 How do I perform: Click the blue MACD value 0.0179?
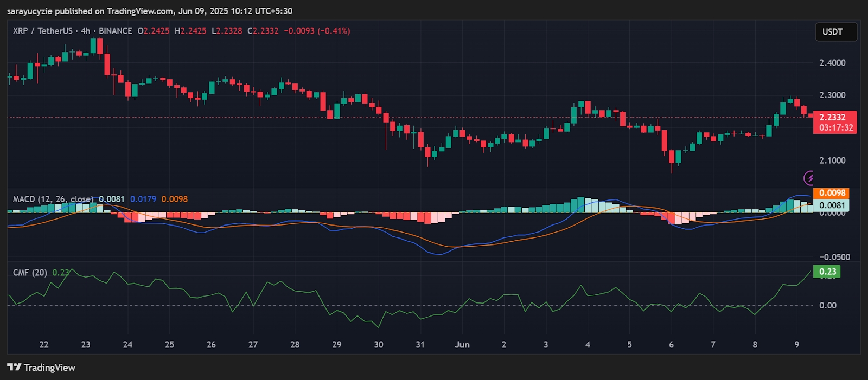pos(143,199)
